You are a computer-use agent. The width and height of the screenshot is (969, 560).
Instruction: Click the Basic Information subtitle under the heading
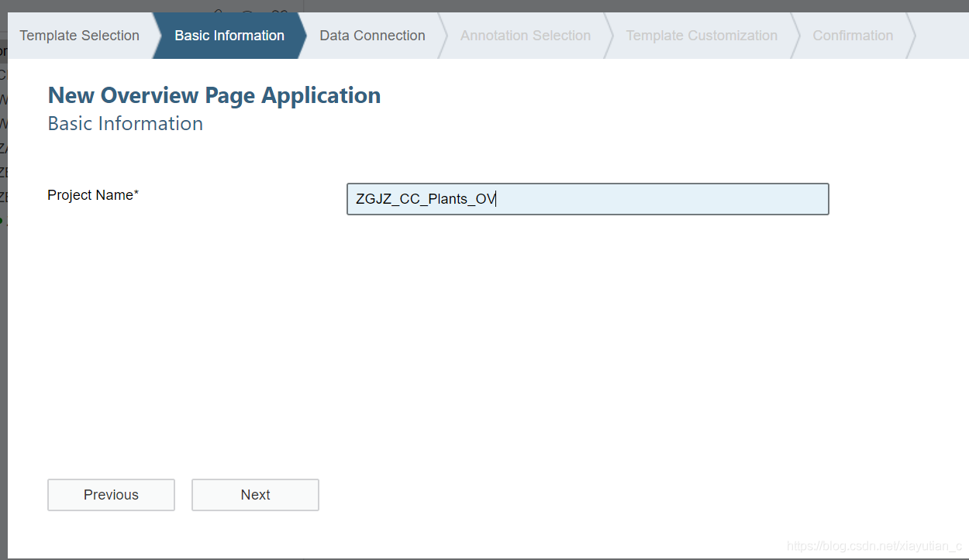coord(125,124)
